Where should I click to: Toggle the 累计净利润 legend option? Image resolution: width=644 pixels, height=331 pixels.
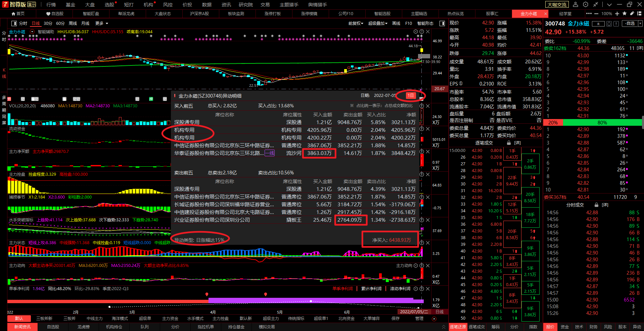[x=371, y=289]
